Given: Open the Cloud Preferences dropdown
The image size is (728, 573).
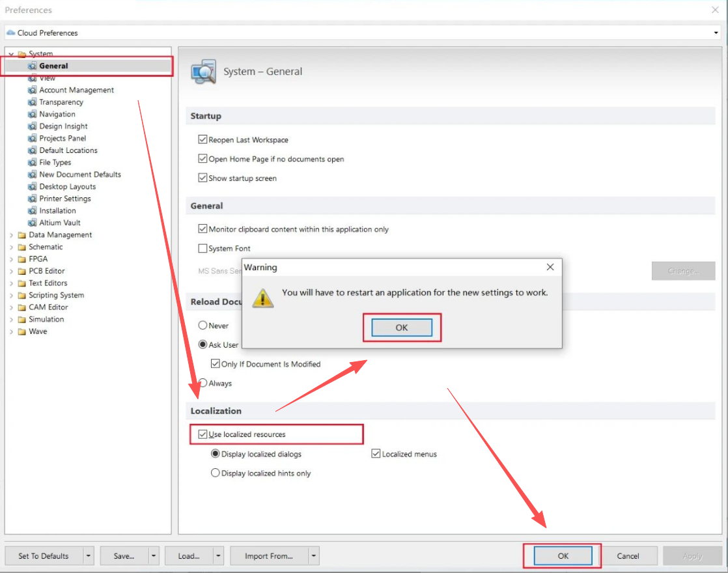Looking at the screenshot, I should [716, 33].
